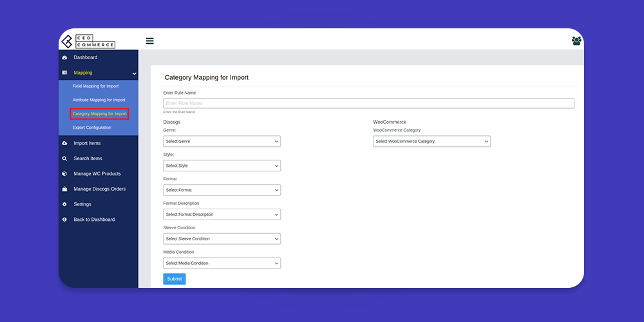Click the Media Condition label
Viewport: 644px width, 322px height.
178,252
